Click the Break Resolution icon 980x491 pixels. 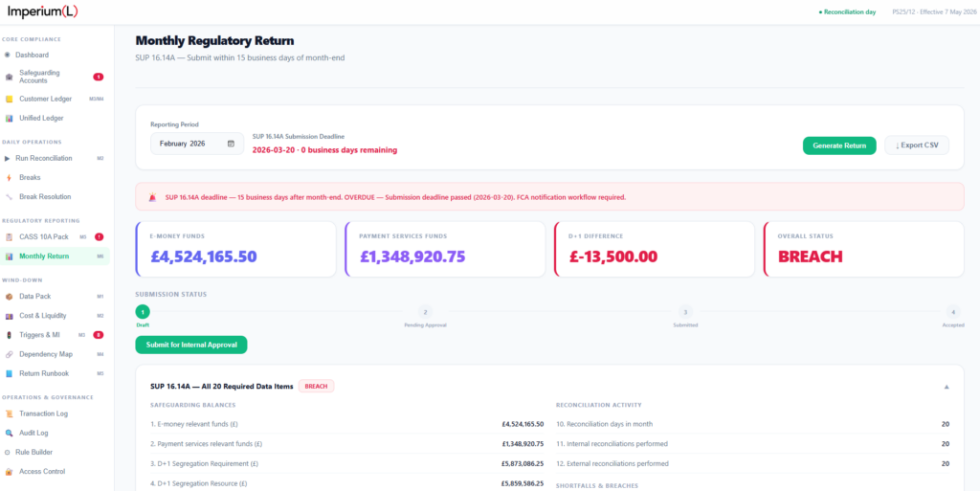click(9, 197)
